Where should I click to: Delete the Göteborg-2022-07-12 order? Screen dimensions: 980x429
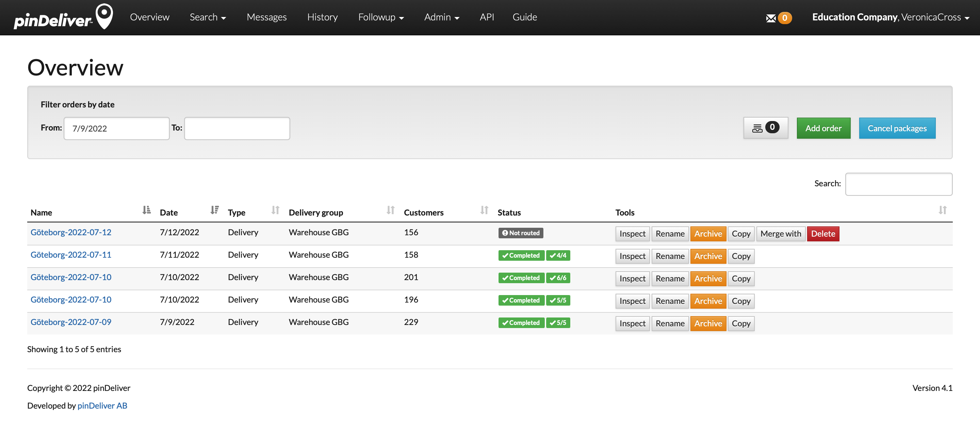[823, 234]
